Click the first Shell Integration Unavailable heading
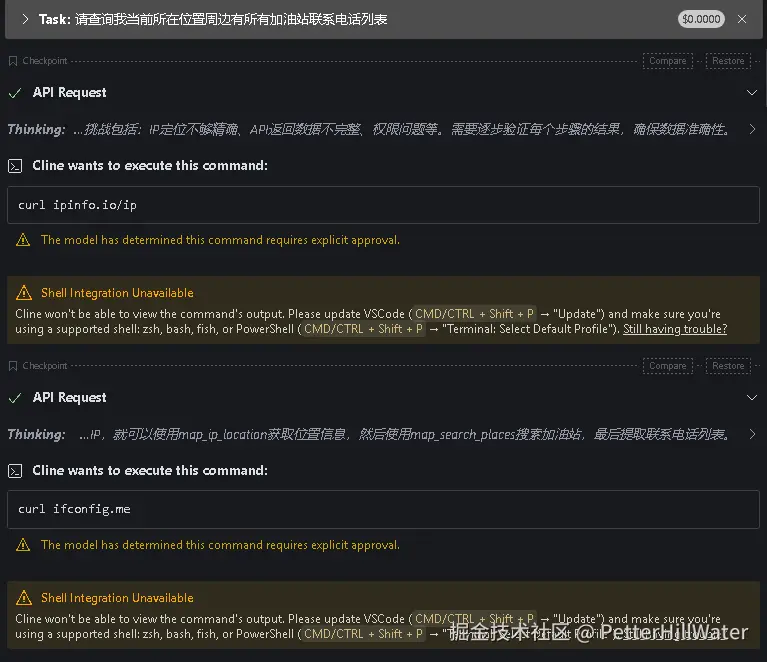Screen dimensions: 767x662 pyautogui.click(x=117, y=293)
